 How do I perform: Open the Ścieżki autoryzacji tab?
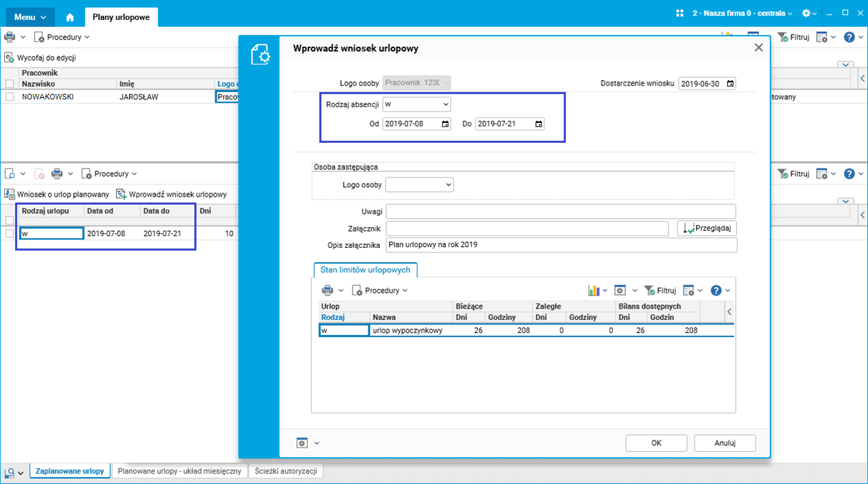coord(286,472)
